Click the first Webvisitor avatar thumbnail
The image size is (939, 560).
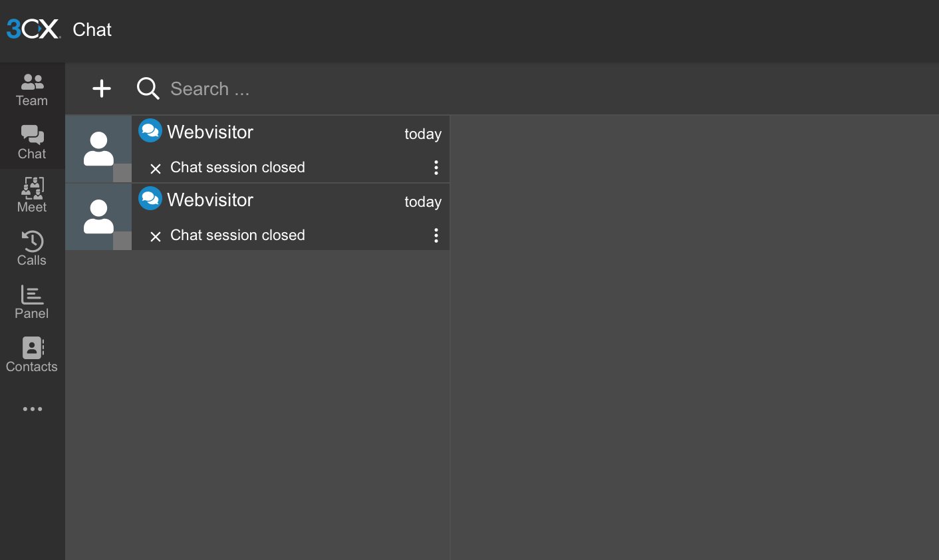coord(98,149)
